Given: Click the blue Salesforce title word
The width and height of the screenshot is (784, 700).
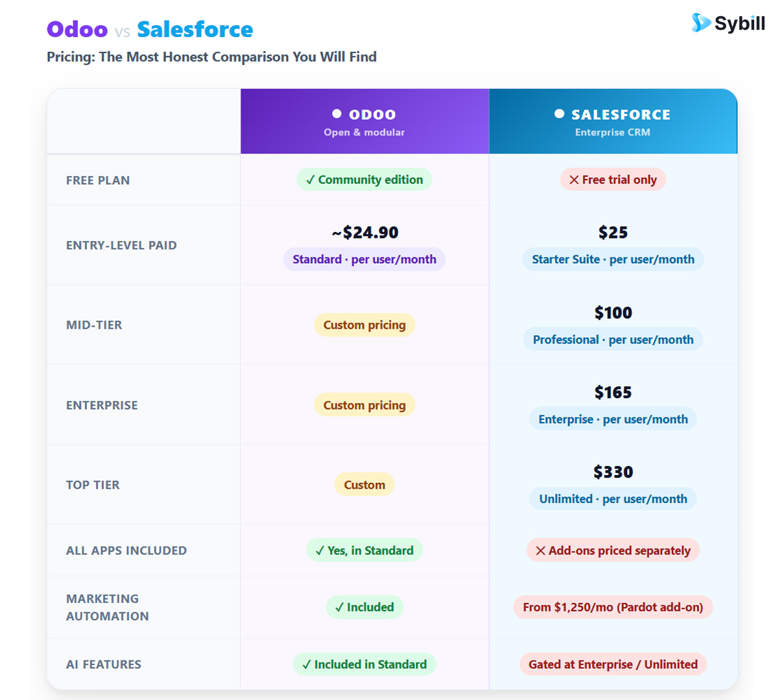Looking at the screenshot, I should point(195,29).
